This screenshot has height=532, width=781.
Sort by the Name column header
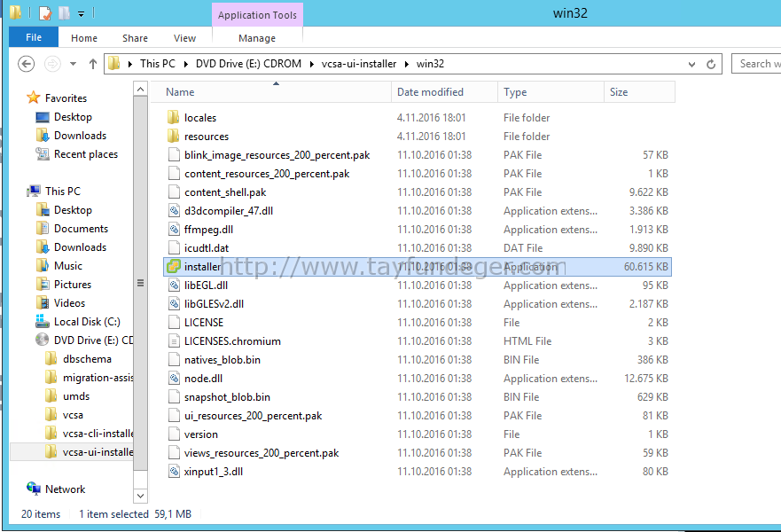[271, 92]
